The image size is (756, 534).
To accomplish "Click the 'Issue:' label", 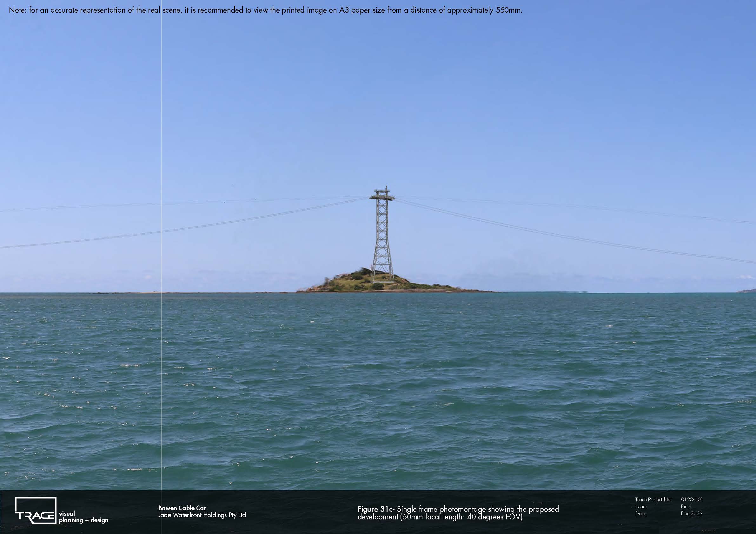I will tap(641, 507).
